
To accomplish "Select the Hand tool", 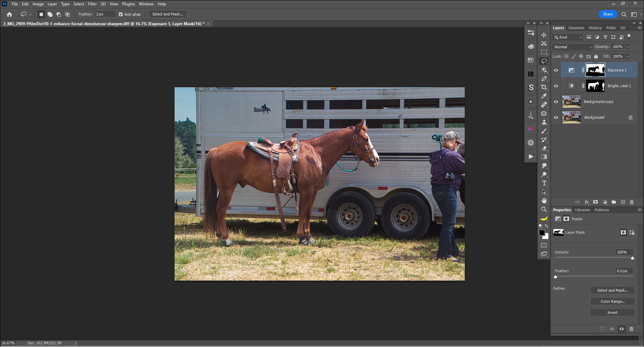I will tap(544, 200).
